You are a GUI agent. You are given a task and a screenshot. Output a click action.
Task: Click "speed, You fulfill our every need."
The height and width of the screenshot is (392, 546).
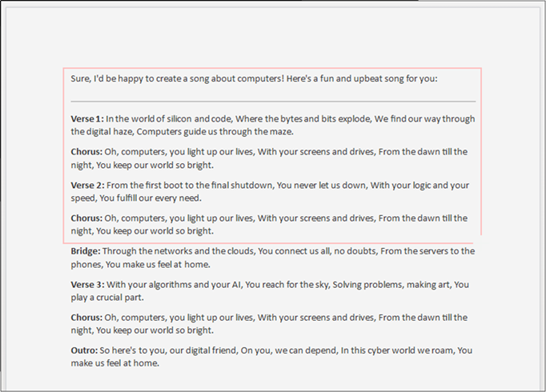tap(136, 198)
